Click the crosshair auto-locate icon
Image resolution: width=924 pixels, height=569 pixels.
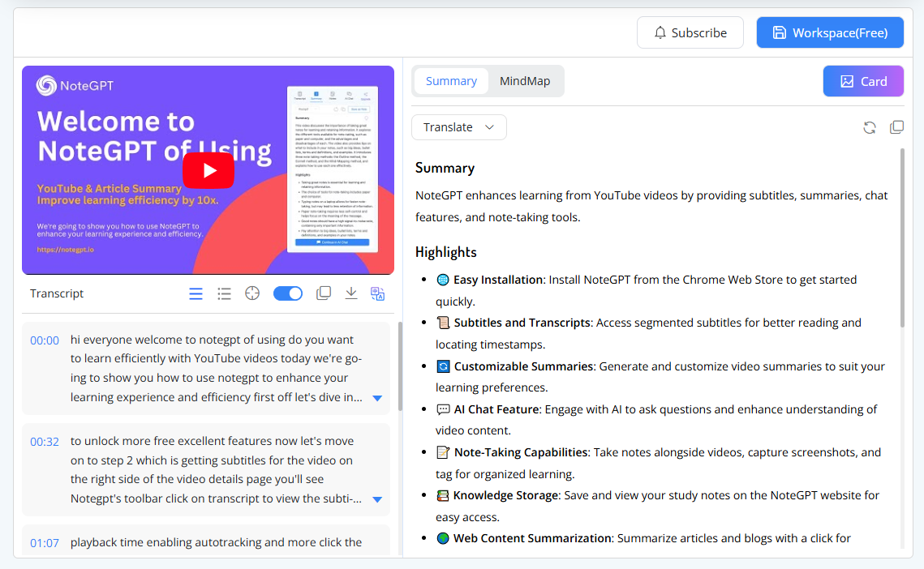pos(252,293)
